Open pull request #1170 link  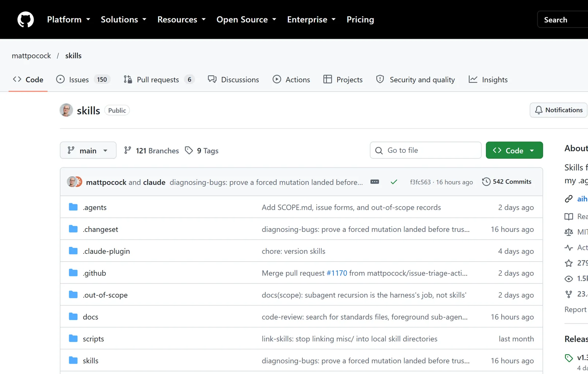click(x=337, y=273)
